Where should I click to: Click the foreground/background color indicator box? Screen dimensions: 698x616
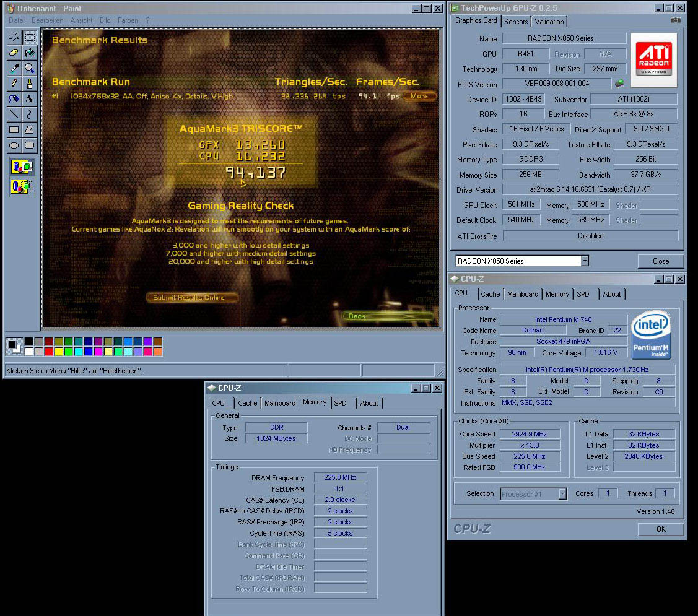point(14,346)
